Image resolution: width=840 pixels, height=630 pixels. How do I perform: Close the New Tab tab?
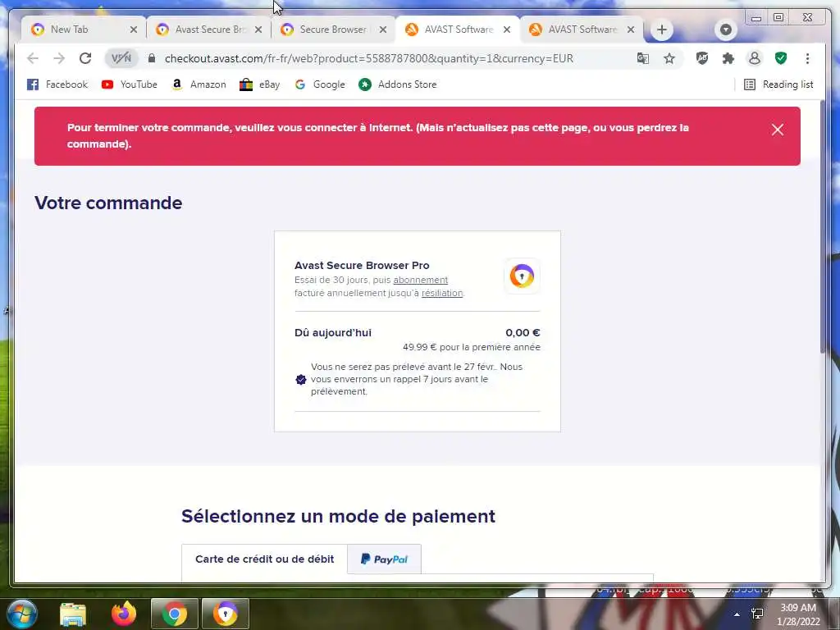pos(134,30)
